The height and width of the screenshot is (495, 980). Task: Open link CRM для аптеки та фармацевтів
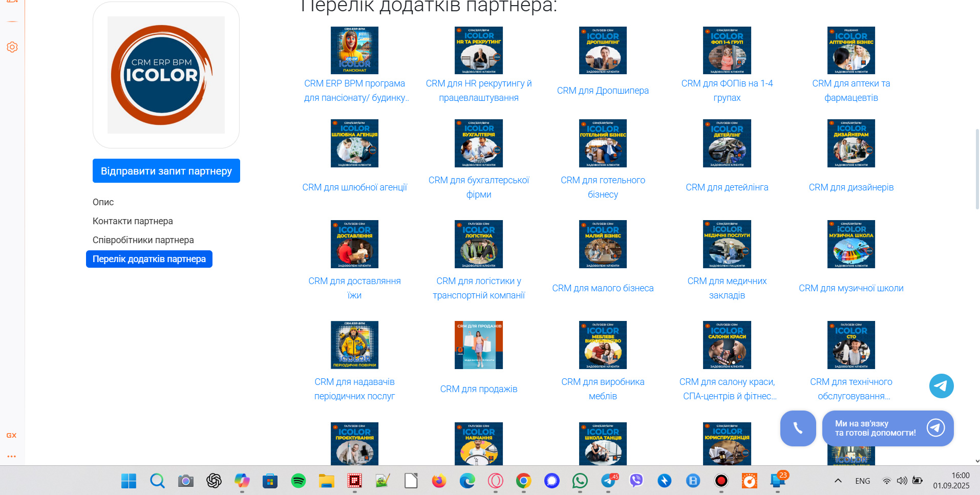pos(851,91)
